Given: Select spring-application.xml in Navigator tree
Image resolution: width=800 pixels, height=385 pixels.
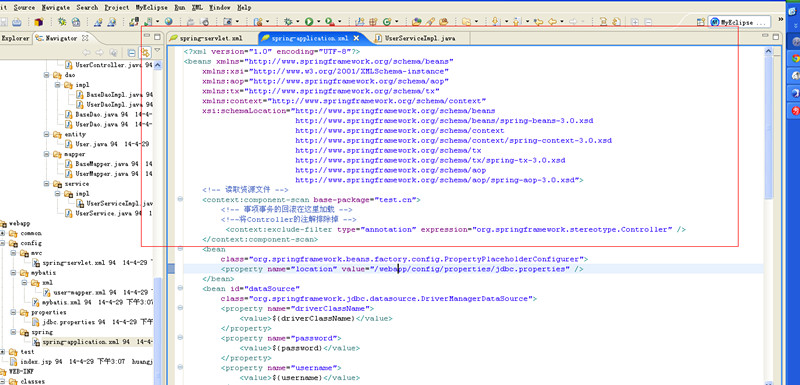Looking at the screenshot, I should [92, 342].
